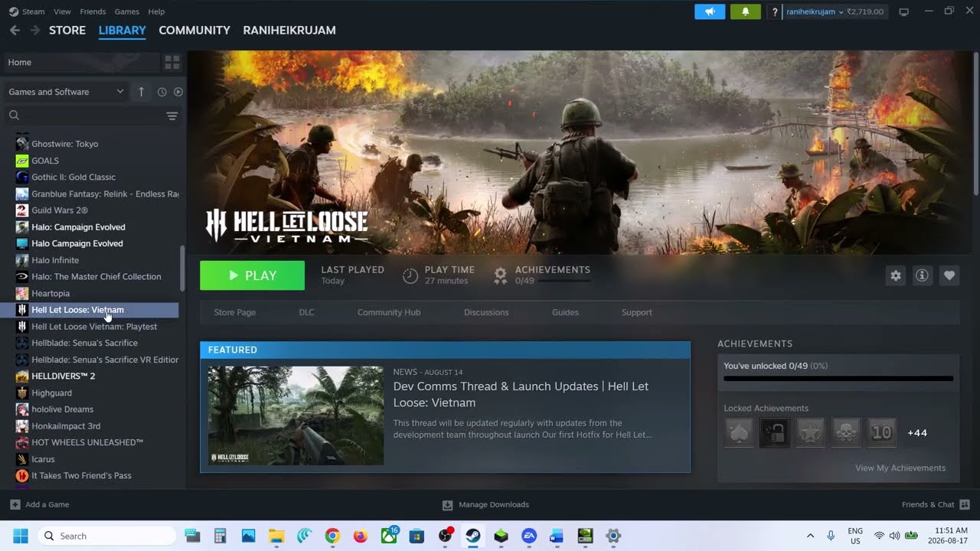Go back with the left arrow
Screen dimensions: 980x551
point(15,30)
